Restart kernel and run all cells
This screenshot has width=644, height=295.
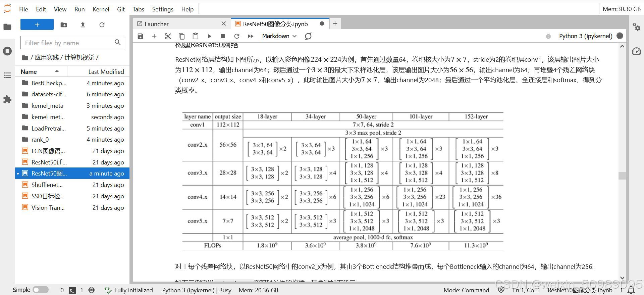251,36
